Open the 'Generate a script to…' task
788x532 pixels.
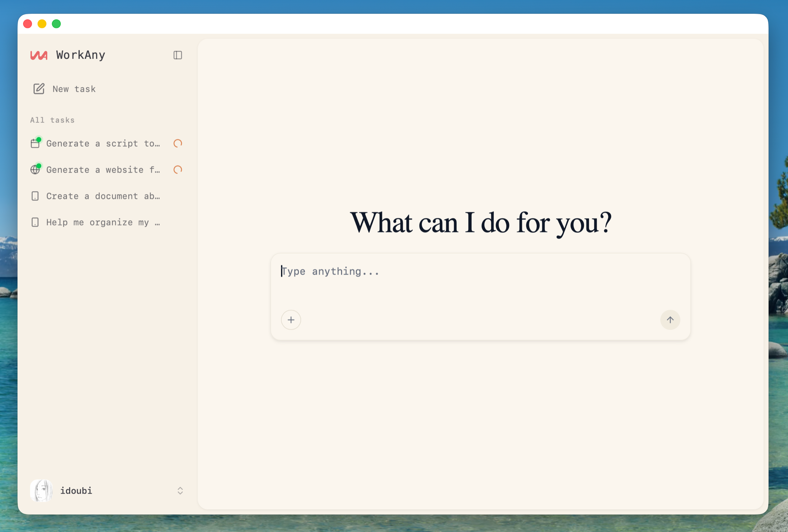coord(103,143)
